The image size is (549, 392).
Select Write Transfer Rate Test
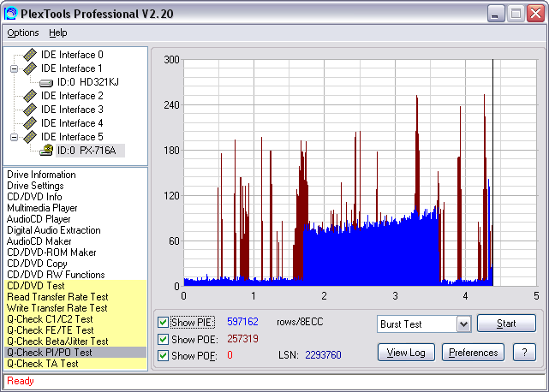[75, 308]
